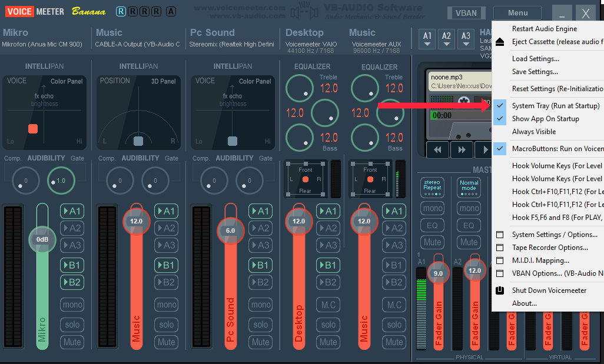Viewport: 604px width, 364px height.
Task: Click the cassette play button
Action: [484, 150]
